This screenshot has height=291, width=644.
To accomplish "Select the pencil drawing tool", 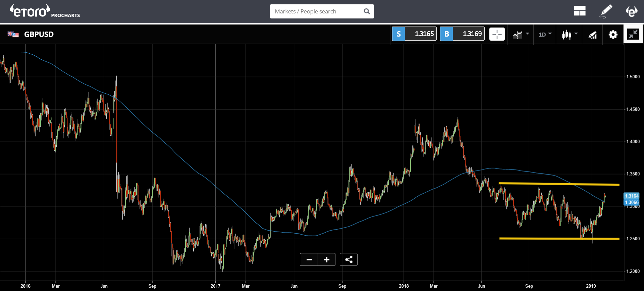I will (x=606, y=11).
